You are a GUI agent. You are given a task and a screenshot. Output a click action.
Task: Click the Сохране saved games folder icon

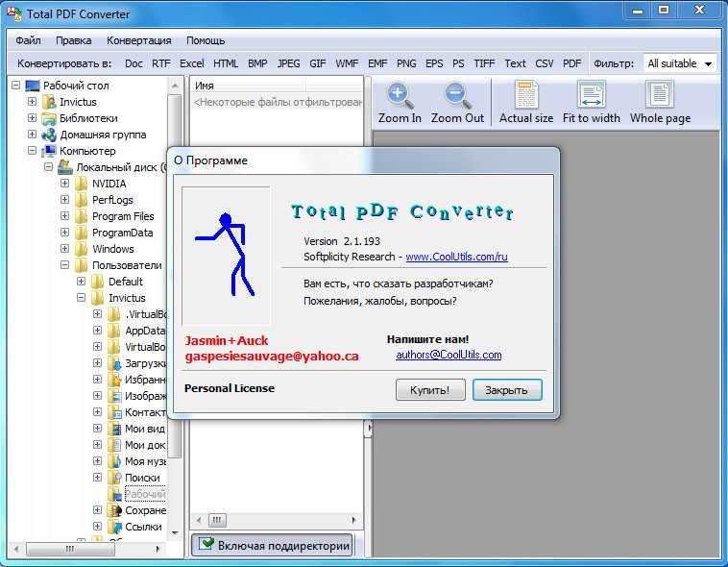[x=114, y=510]
